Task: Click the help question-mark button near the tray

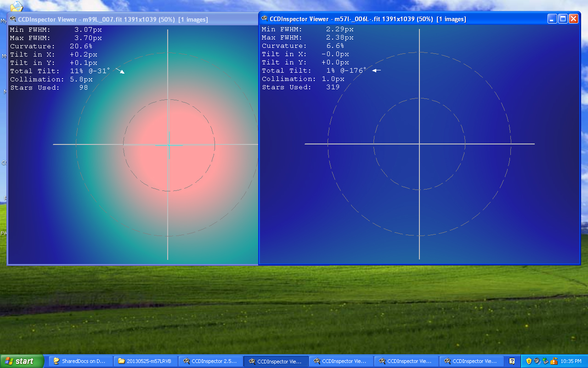Action: coord(512,361)
